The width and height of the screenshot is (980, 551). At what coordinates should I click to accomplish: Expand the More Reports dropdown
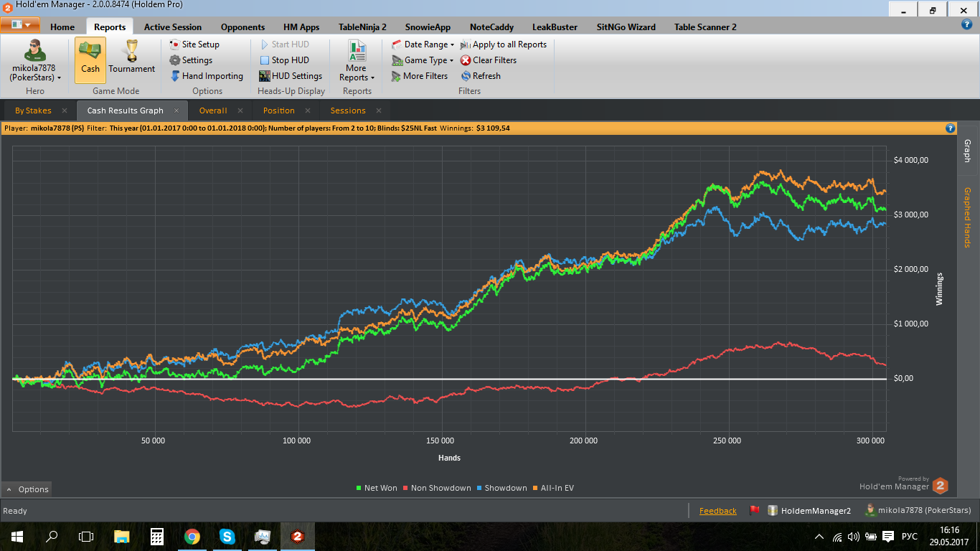coord(357,60)
